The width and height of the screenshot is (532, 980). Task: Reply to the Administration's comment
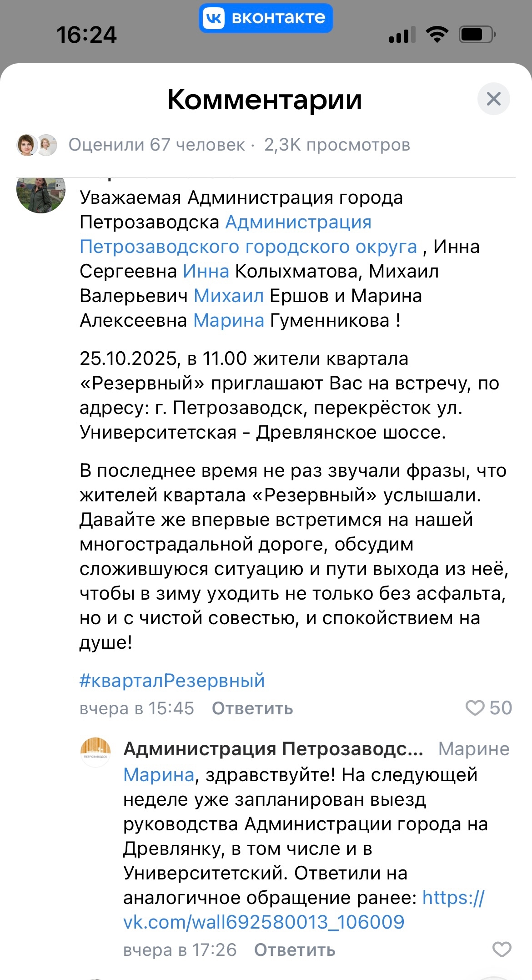tap(295, 950)
